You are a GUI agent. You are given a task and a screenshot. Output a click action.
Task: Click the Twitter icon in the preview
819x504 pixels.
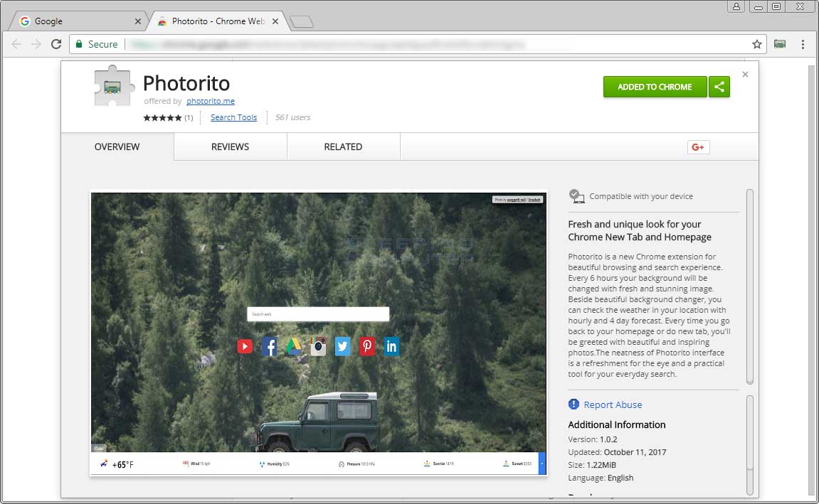pyautogui.click(x=343, y=346)
